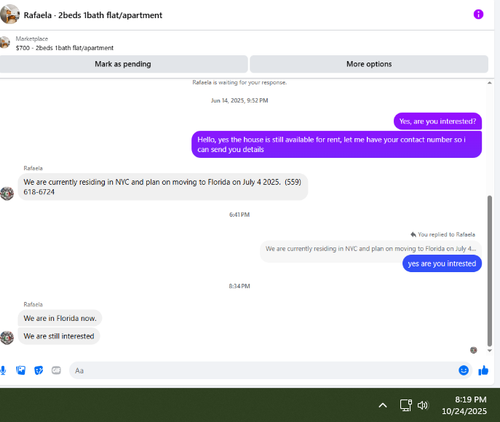Select the 'Yes, are you interested?' message bubble
The width and height of the screenshot is (500, 422).
[438, 121]
